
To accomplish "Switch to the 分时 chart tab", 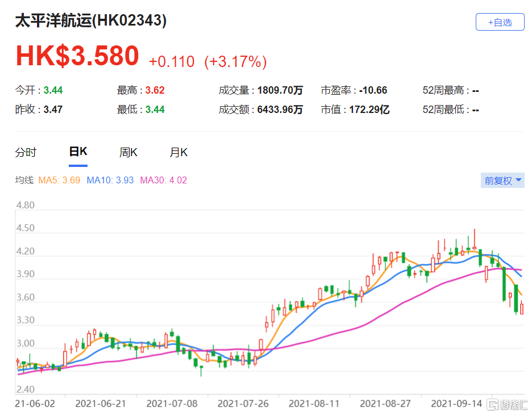I will click(x=26, y=153).
